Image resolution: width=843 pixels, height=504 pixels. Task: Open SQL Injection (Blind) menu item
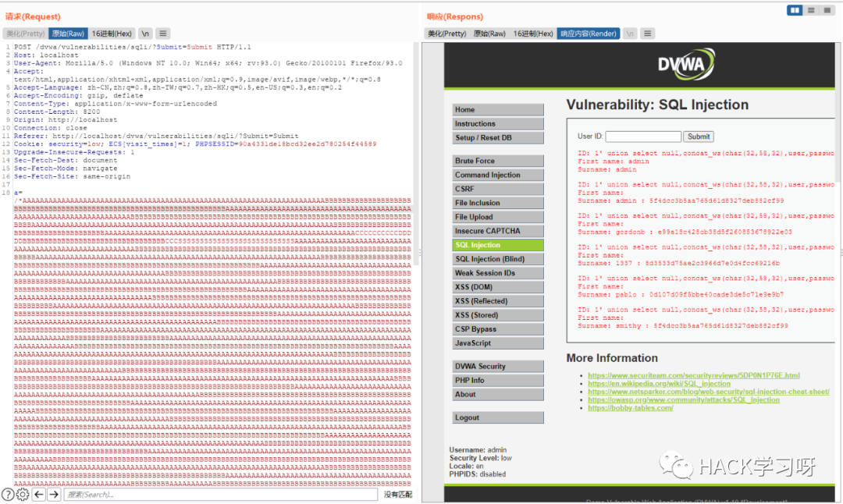coord(498,258)
